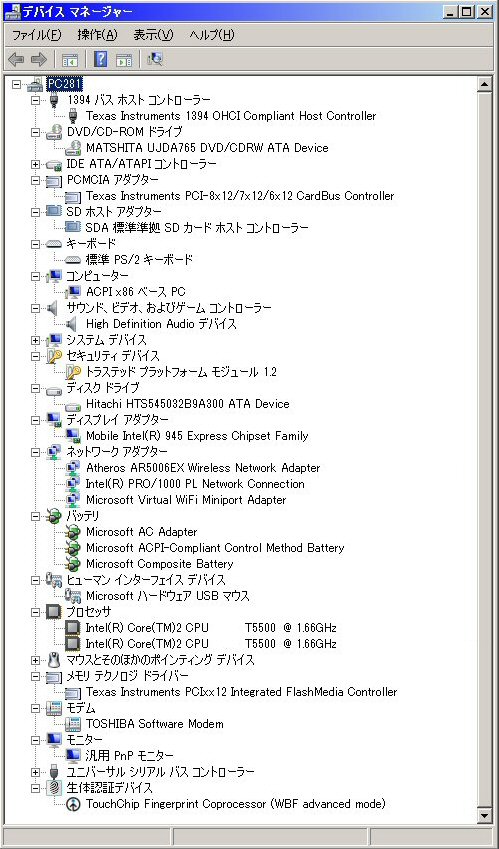Open the ファイル(F) menu
The image size is (499, 849).
click(x=37, y=35)
